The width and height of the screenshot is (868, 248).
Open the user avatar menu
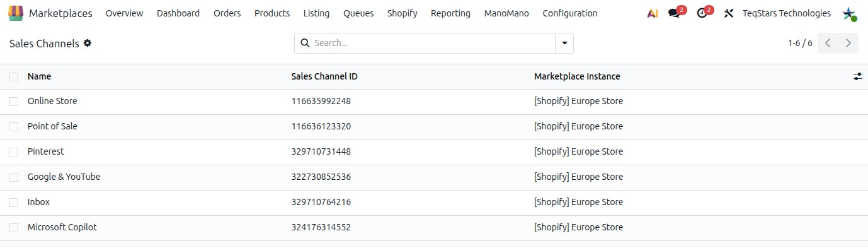pyautogui.click(x=850, y=13)
